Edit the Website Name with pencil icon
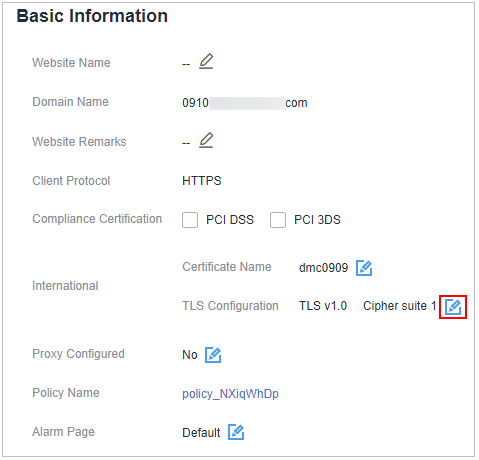This screenshot has width=479, height=460. point(206,61)
